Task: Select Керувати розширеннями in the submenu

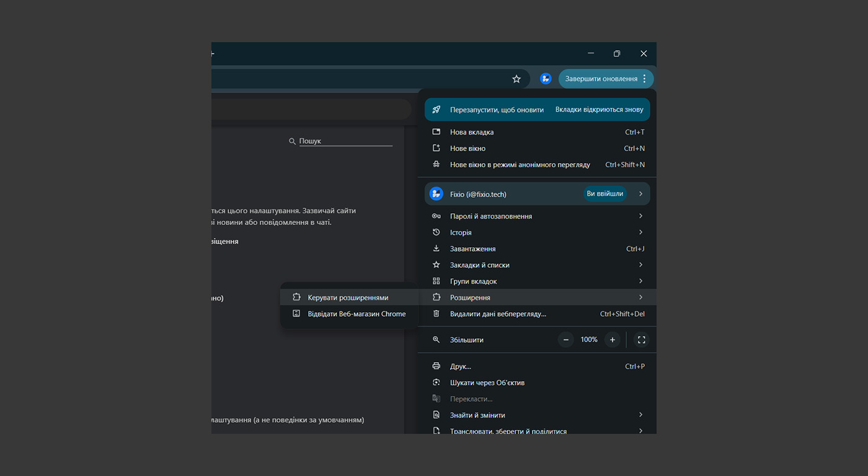Action: (348, 297)
